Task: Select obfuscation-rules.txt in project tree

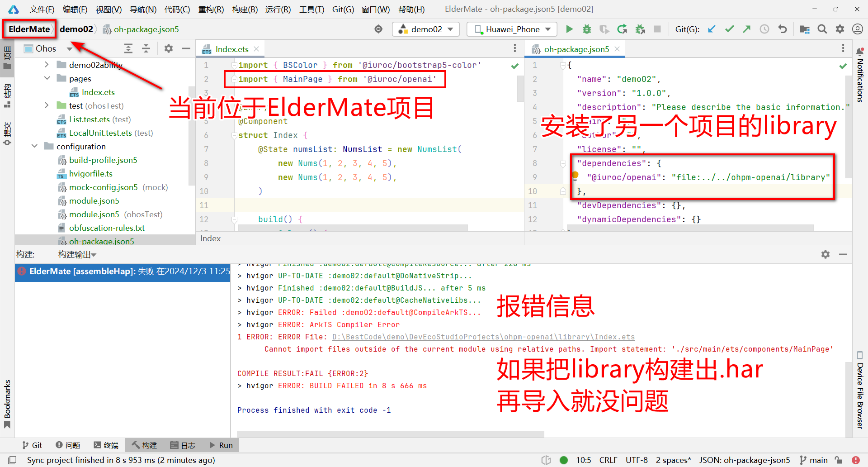Action: [107, 228]
